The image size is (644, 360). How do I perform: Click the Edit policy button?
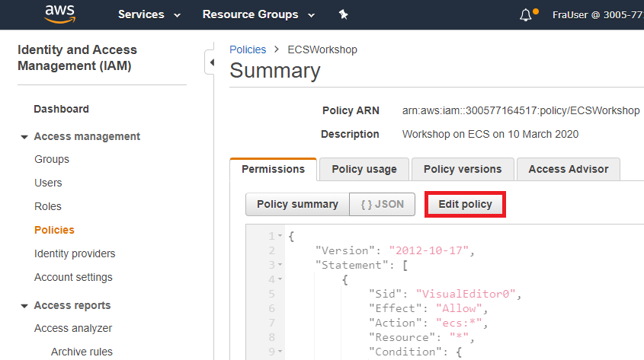pyautogui.click(x=465, y=204)
